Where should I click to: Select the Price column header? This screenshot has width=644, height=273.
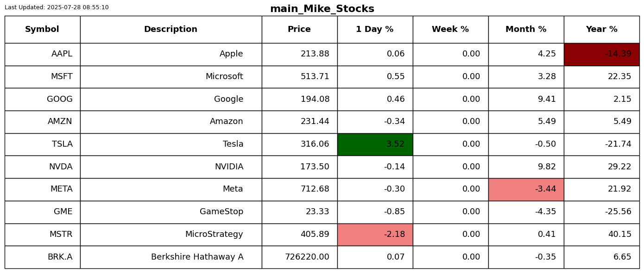[299, 30]
